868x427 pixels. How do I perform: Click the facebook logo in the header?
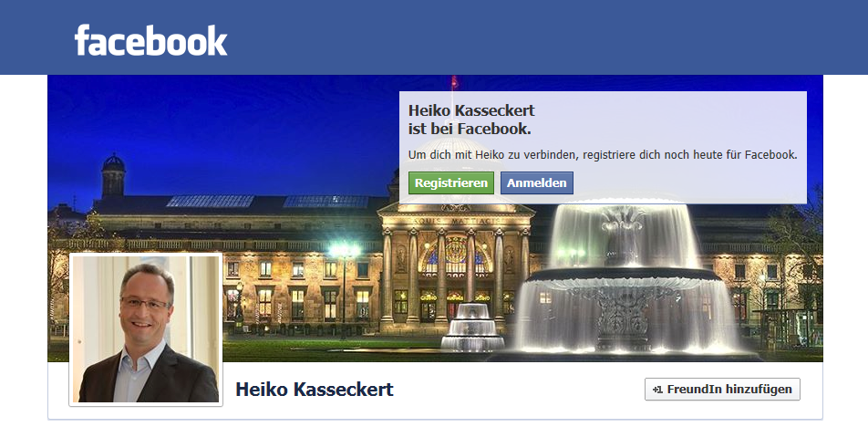click(150, 40)
